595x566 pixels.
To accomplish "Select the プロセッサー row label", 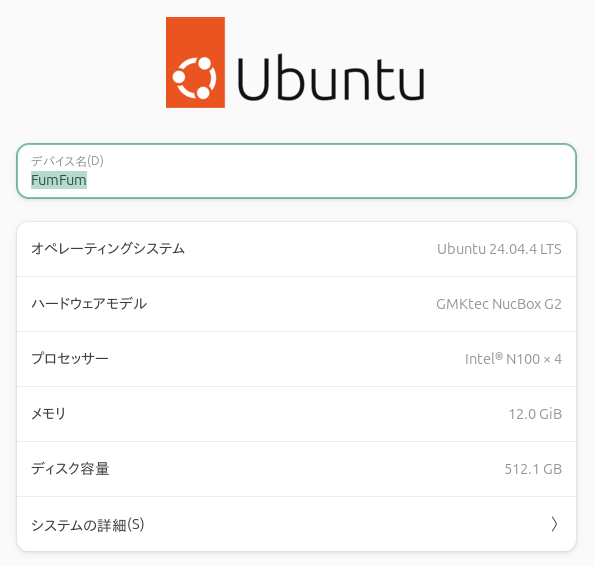I will coord(70,359).
